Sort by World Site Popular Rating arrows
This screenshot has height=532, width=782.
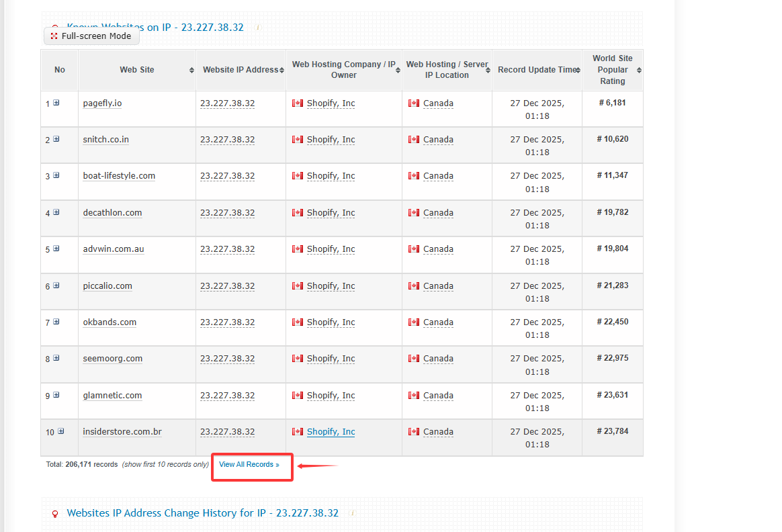[x=639, y=70]
